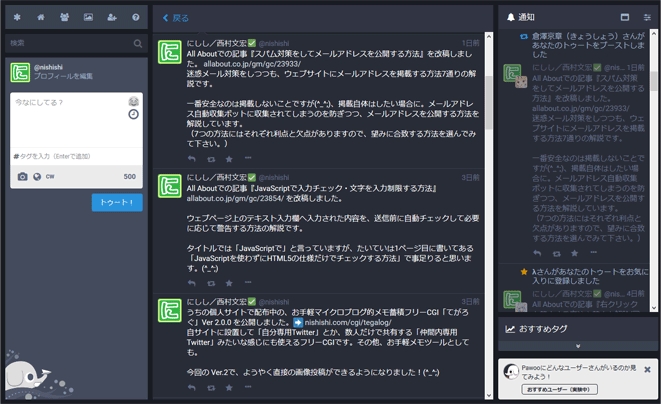The height and width of the screenshot is (404, 661).
Task: Boost the JavaScript入力チェック post
Action: (x=211, y=283)
